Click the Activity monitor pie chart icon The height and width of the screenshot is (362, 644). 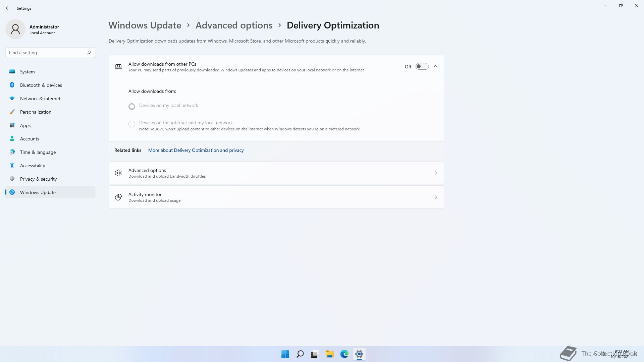point(118,197)
